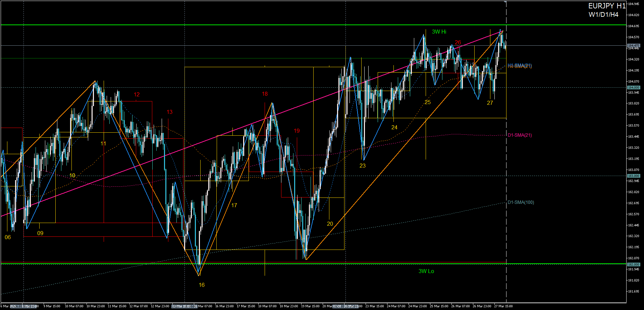Select the green 3W Hi label
644x310 pixels.
coord(439,32)
